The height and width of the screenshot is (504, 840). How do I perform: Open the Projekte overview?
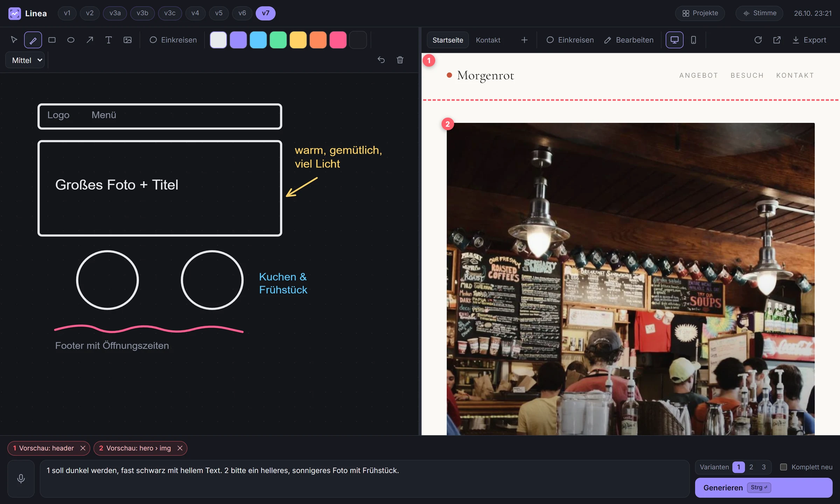pos(700,13)
